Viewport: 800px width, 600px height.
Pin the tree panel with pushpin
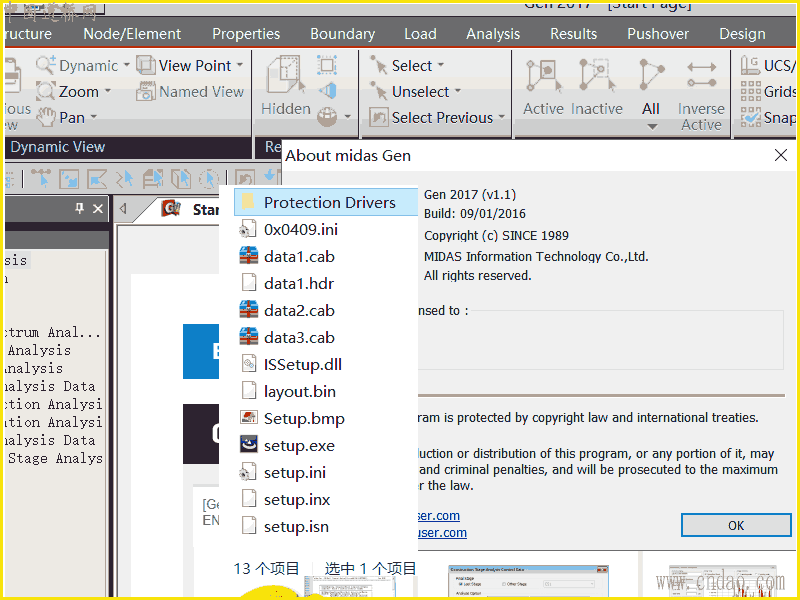pos(79,208)
